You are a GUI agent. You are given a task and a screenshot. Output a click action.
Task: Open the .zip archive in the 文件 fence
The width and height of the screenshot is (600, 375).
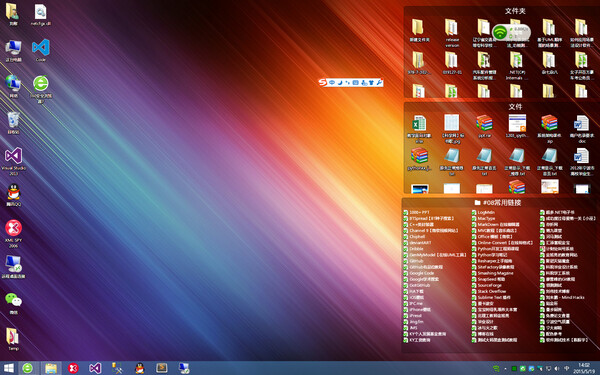549,129
